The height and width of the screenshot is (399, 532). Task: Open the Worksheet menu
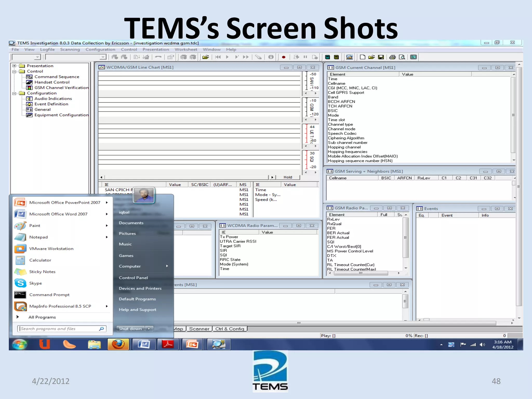(x=186, y=49)
